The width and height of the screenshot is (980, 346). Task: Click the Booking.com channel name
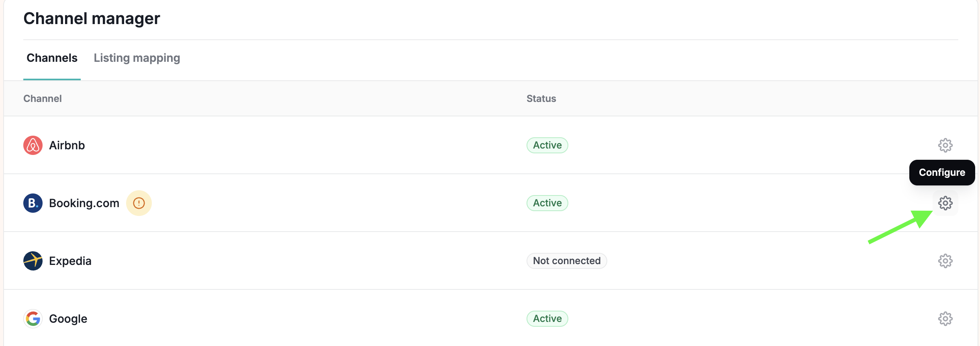tap(84, 203)
